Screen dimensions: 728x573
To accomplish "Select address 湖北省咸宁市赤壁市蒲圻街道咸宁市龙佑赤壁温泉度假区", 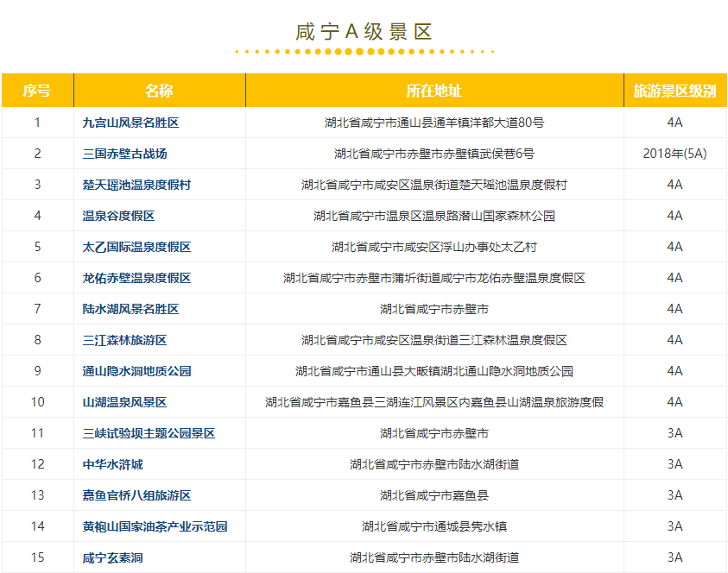I will (x=434, y=278).
